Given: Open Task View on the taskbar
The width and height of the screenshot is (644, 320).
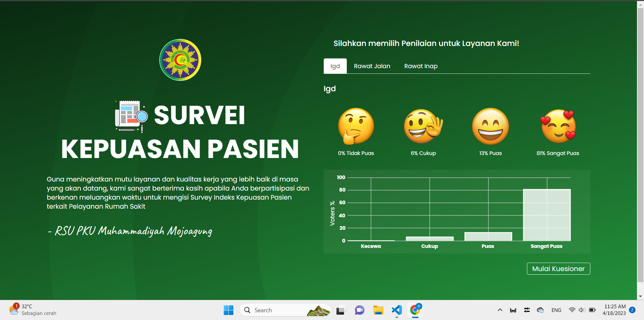Looking at the screenshot, I should (x=340, y=310).
